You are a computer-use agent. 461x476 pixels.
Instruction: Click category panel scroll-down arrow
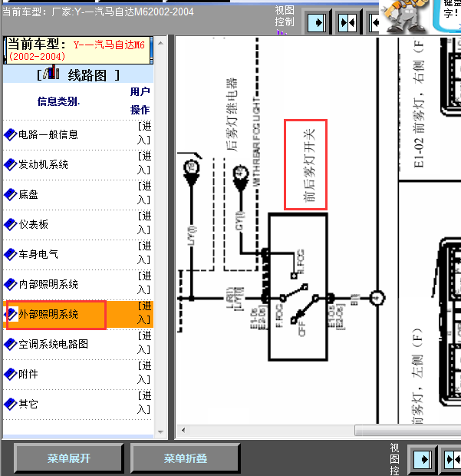point(161,431)
